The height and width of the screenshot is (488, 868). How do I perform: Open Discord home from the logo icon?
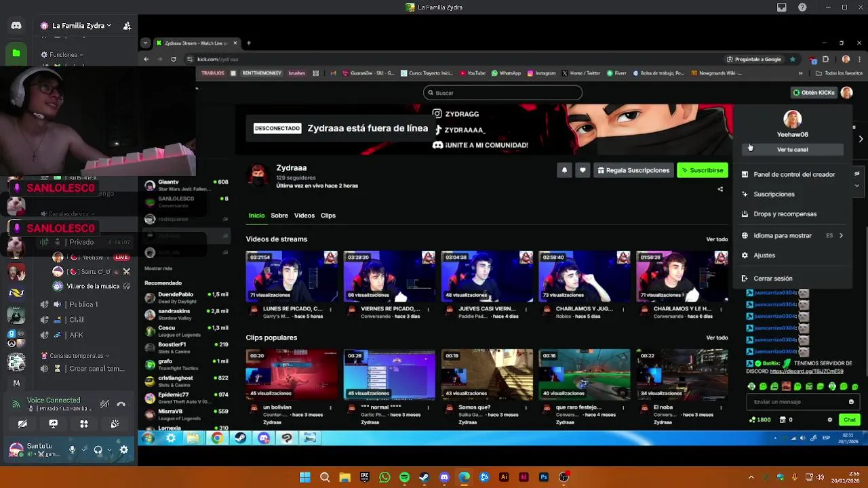[x=16, y=26]
